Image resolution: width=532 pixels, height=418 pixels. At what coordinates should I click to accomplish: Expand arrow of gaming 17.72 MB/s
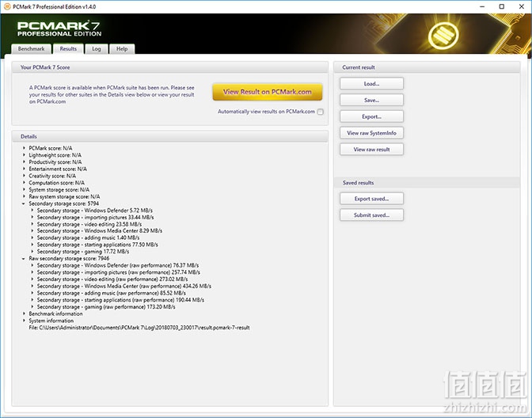[32, 252]
